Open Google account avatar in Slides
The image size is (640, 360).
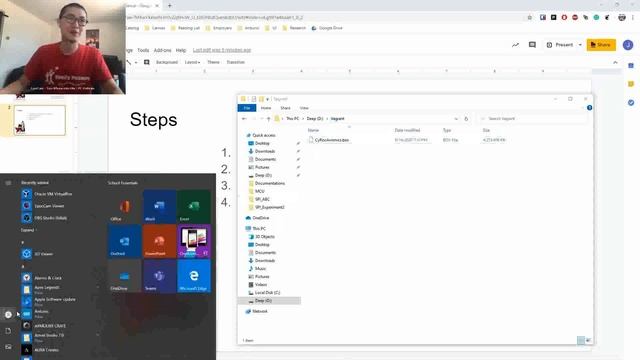pos(628,45)
